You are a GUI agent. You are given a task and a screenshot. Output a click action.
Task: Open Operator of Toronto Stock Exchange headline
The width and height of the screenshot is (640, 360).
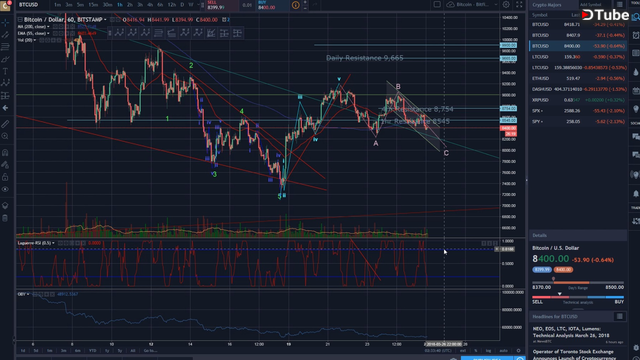573,354
